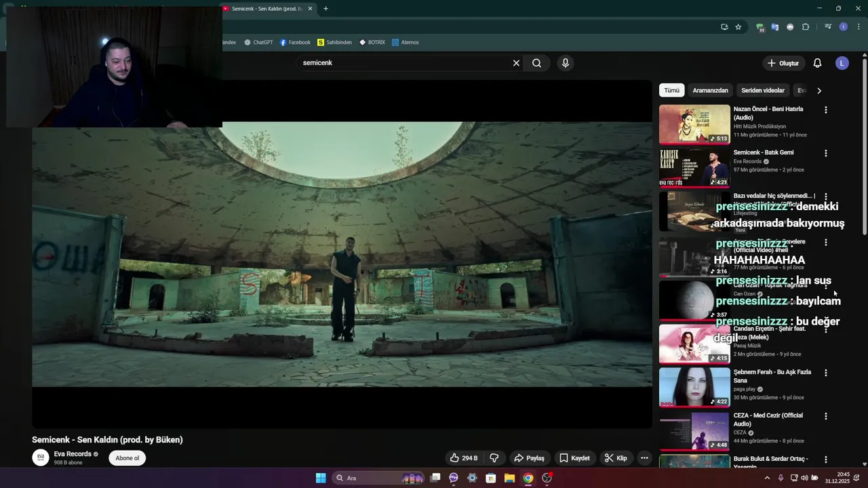Dislike the Semicenk video
868x488 pixels.
pos(494,458)
